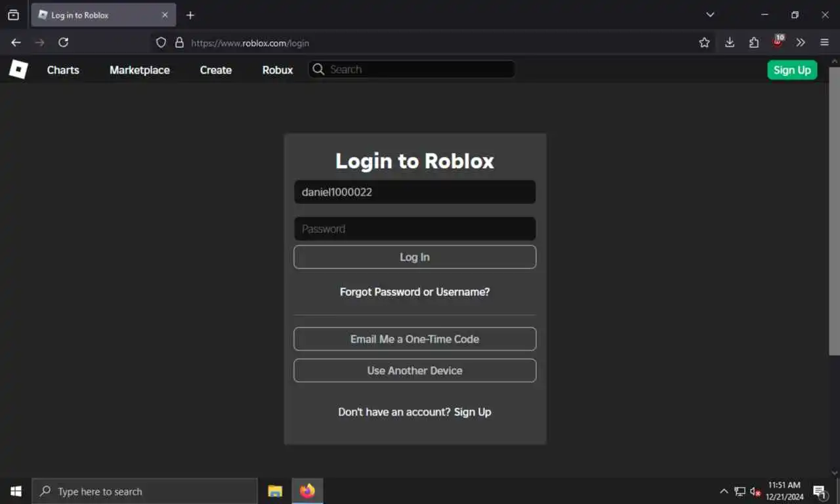
Task: Click the red extension badge icon
Action: tap(778, 42)
